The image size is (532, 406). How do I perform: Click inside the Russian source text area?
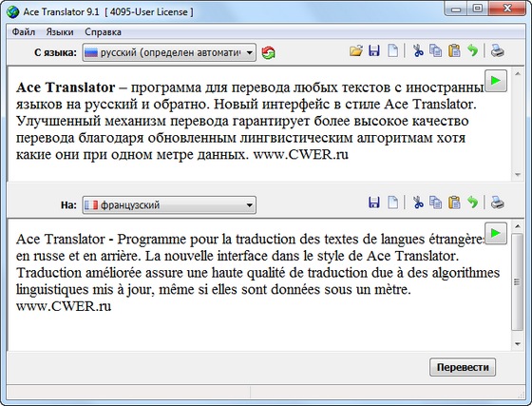click(x=259, y=124)
